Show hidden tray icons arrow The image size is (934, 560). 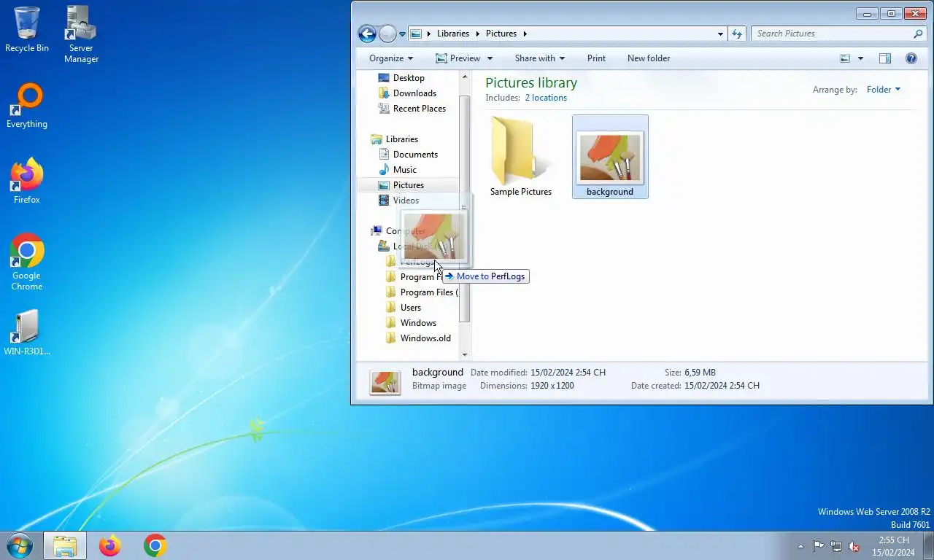(800, 546)
